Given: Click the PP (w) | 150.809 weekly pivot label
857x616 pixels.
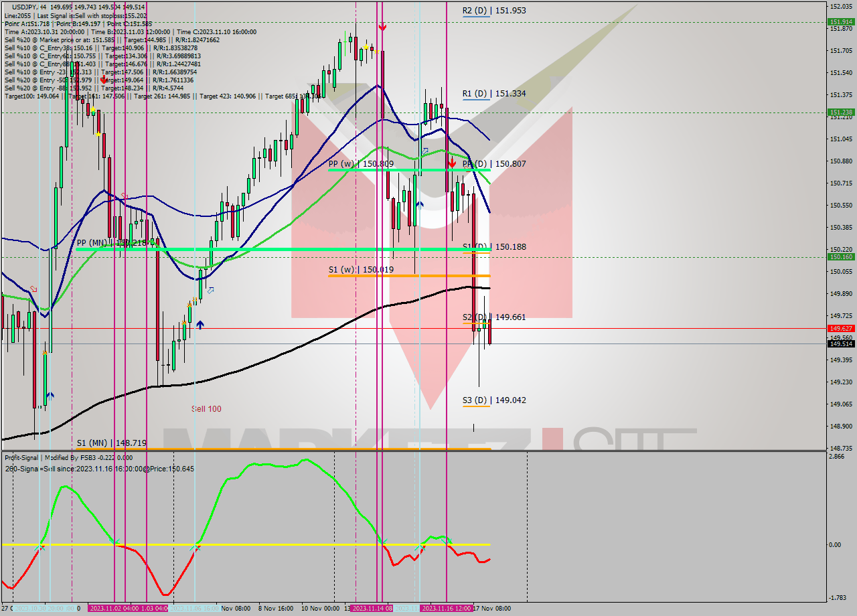Looking at the screenshot, I should 361,163.
